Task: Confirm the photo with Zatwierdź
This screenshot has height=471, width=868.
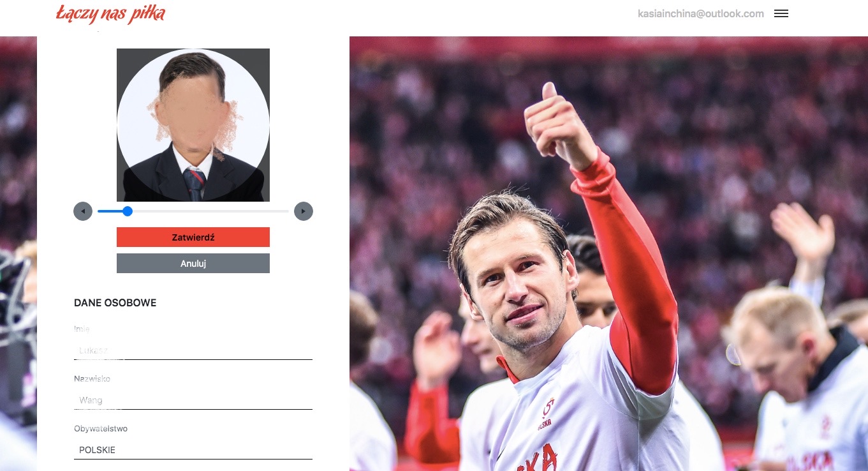Action: (193, 237)
